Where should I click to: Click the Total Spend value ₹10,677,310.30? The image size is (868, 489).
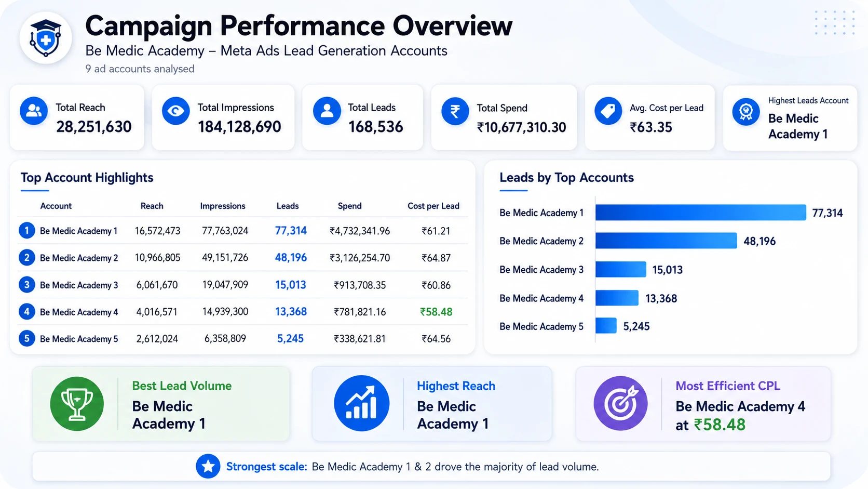tap(521, 127)
